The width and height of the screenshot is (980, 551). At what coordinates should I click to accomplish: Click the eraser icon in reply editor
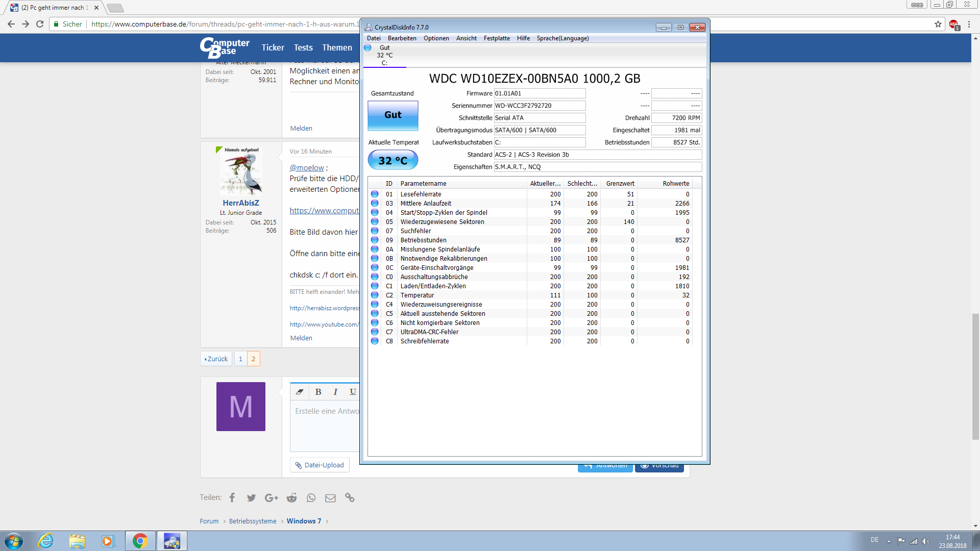300,392
